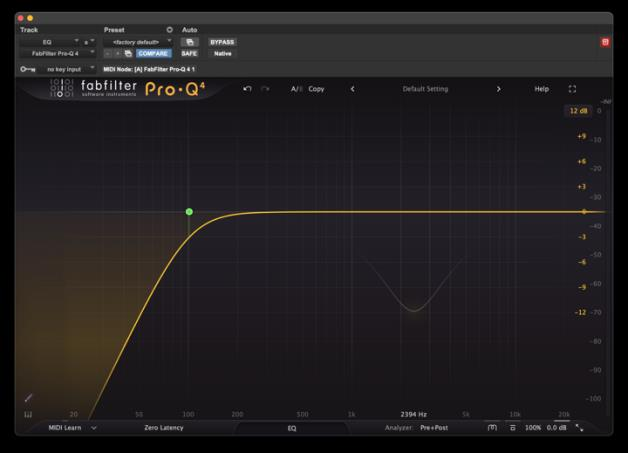Go to the previous preset arrow

point(352,89)
